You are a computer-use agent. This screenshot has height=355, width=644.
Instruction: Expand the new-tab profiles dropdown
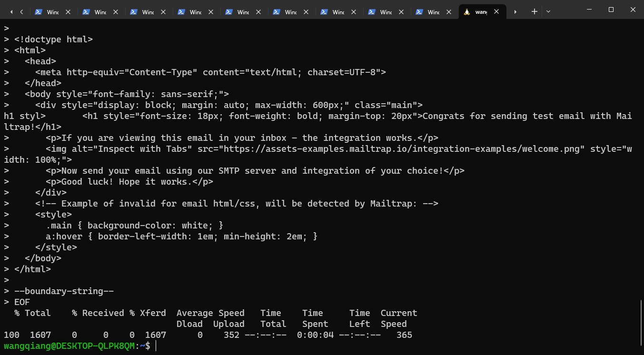point(548,11)
